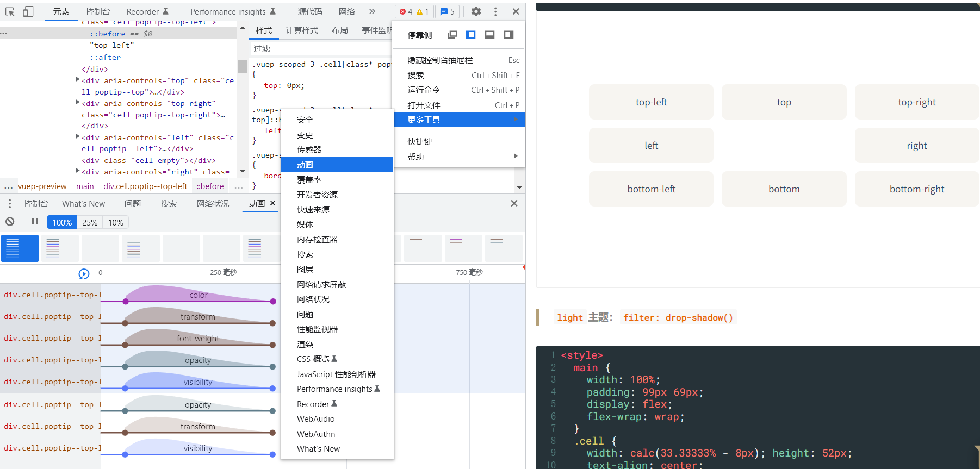Viewport: 980px width, 469px height.
Task: Show more hidden DevTools tabs
Action: (x=372, y=11)
